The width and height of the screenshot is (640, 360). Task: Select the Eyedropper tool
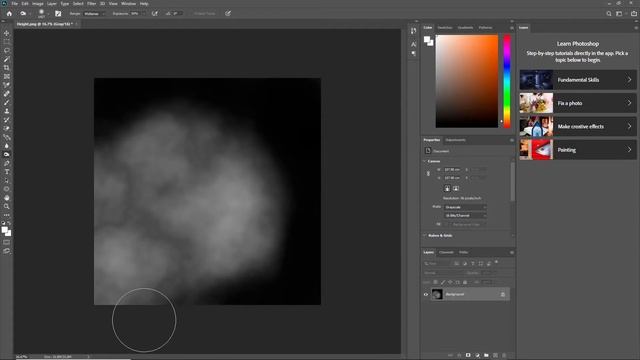pyautogui.click(x=7, y=85)
